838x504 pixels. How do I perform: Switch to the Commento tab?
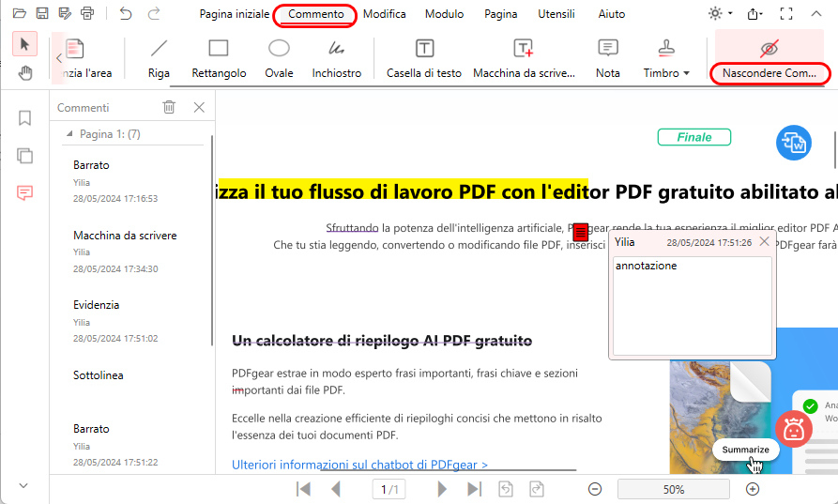316,14
